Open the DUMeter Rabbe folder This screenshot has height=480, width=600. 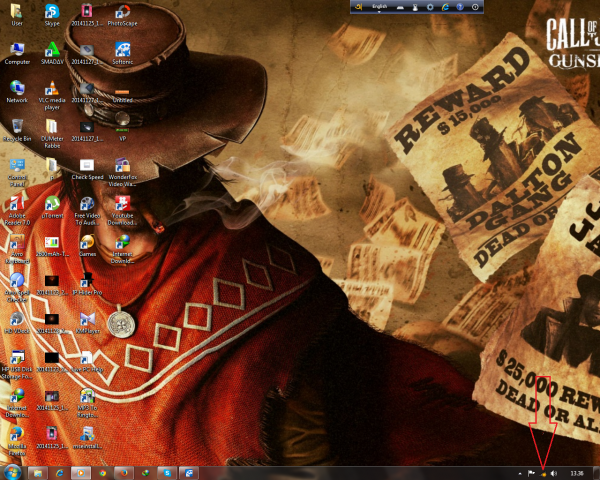[52, 134]
